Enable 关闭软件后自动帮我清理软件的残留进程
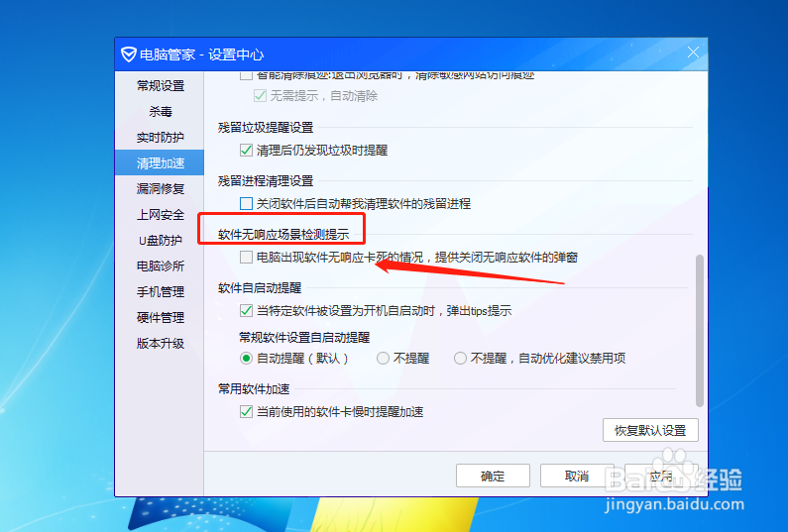 pos(246,203)
